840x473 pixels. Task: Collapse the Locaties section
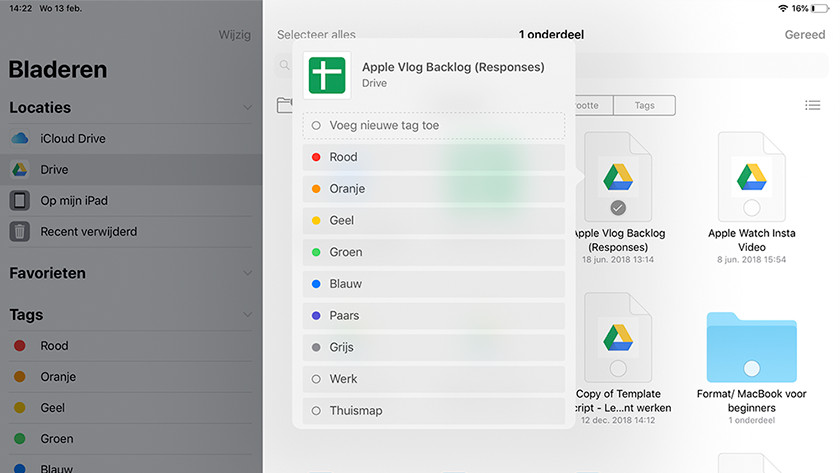pyautogui.click(x=247, y=107)
